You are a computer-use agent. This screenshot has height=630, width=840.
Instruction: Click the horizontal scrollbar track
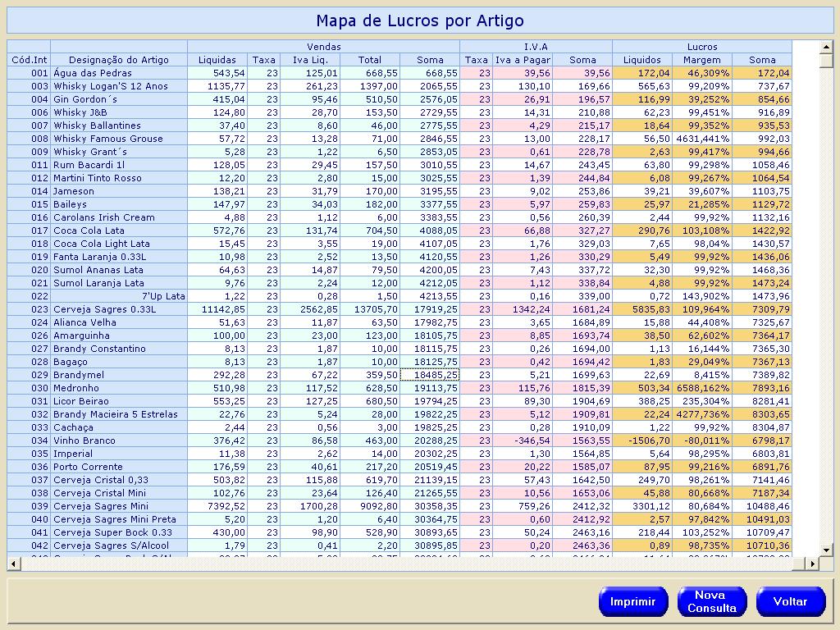click(410, 564)
